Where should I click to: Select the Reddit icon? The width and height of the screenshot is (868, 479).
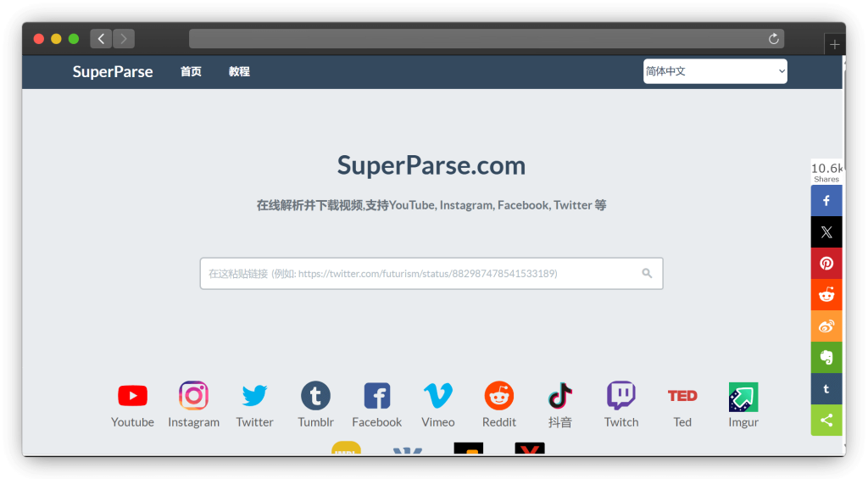(x=498, y=396)
